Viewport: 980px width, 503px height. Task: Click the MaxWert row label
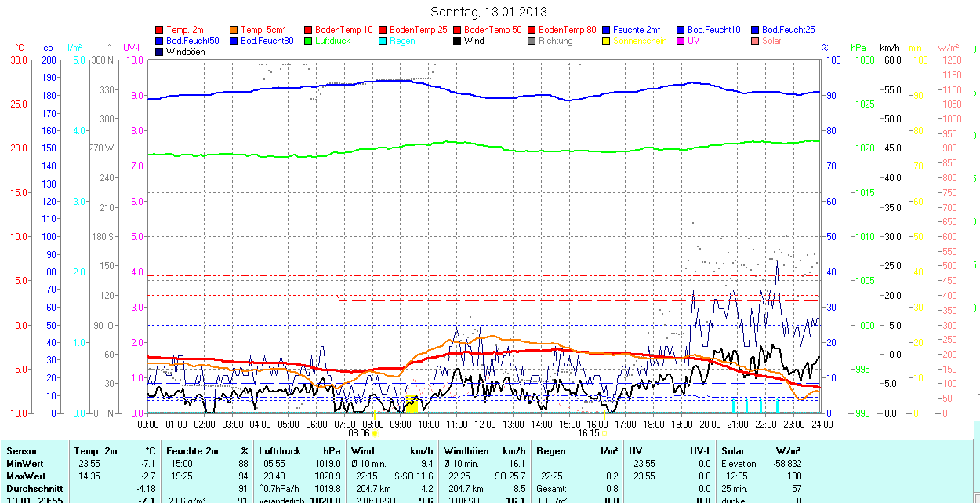[24, 476]
